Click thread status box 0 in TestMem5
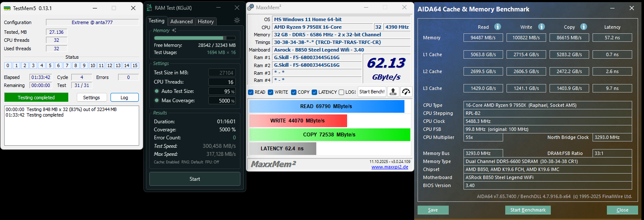The image size is (644, 220). point(8,65)
